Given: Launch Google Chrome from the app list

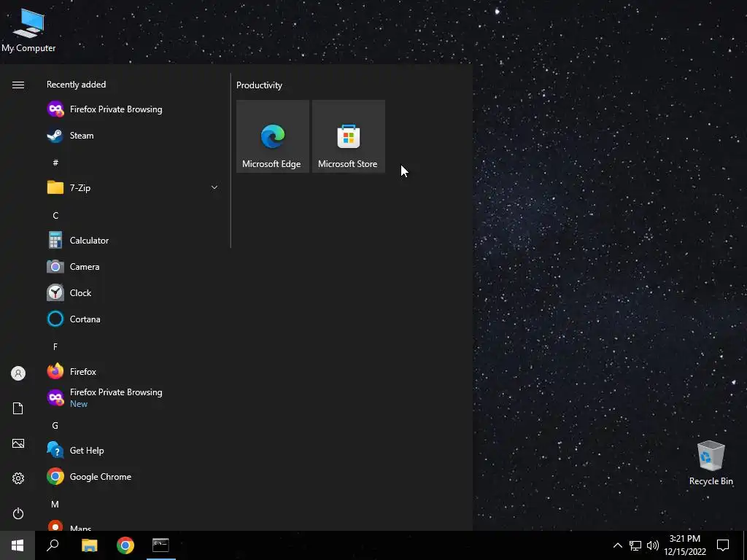Looking at the screenshot, I should 133,477.
